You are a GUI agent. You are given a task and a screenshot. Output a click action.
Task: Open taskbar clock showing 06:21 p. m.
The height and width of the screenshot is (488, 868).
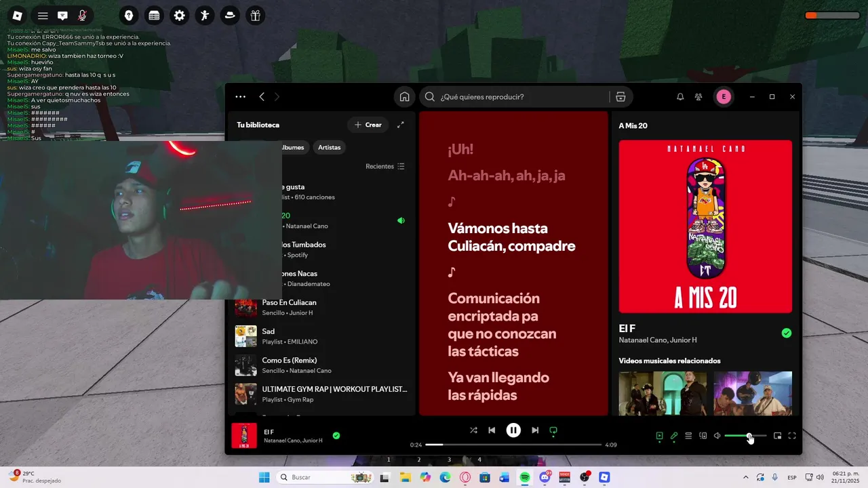[846, 477]
